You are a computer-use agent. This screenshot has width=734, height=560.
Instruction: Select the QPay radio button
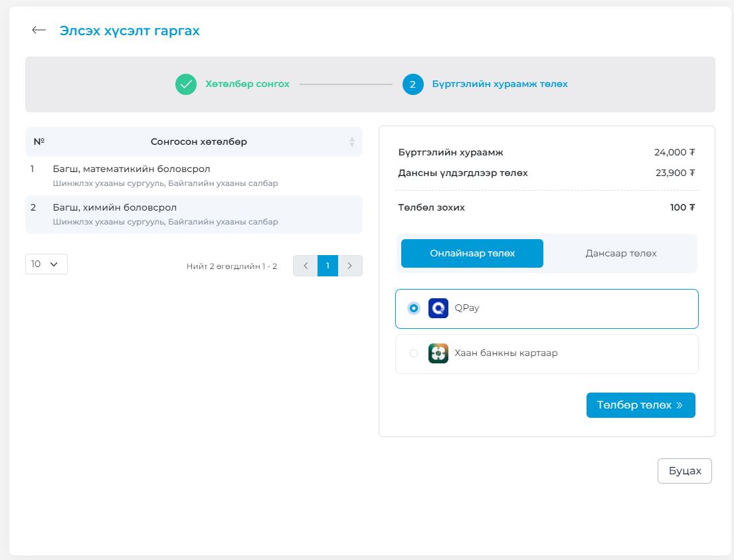tap(414, 308)
